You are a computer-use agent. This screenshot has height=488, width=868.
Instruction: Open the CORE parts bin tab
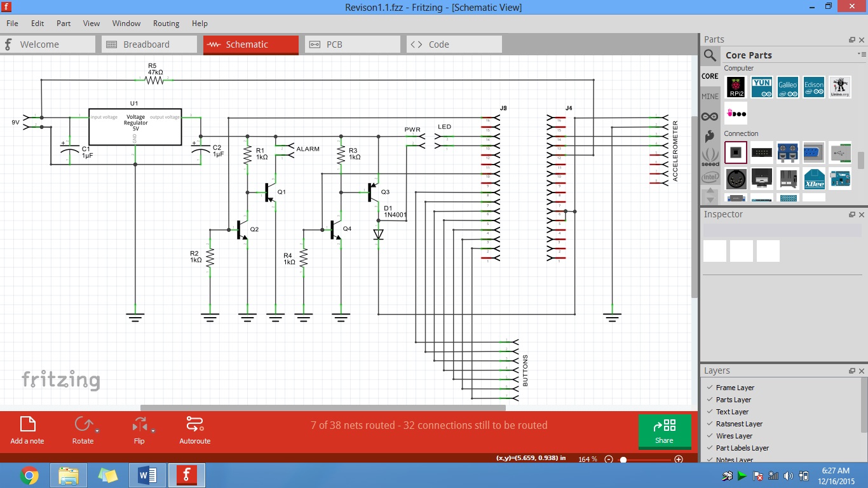[x=710, y=76]
